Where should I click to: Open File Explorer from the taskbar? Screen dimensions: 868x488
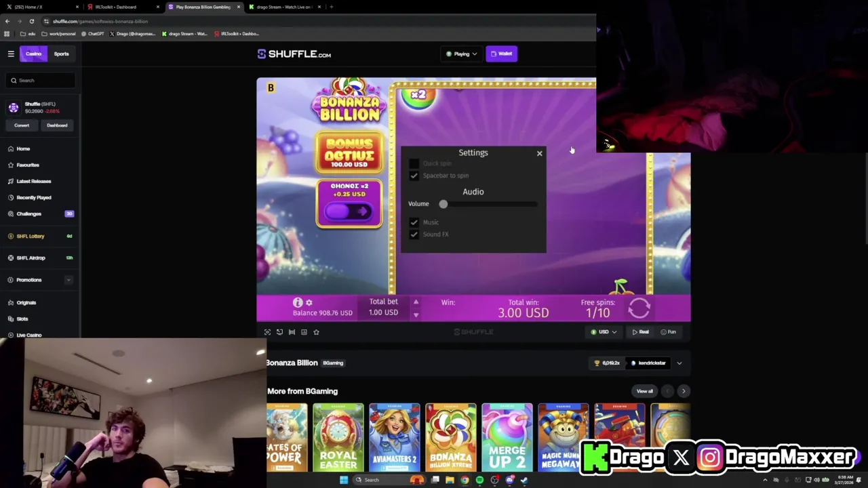pos(450,480)
